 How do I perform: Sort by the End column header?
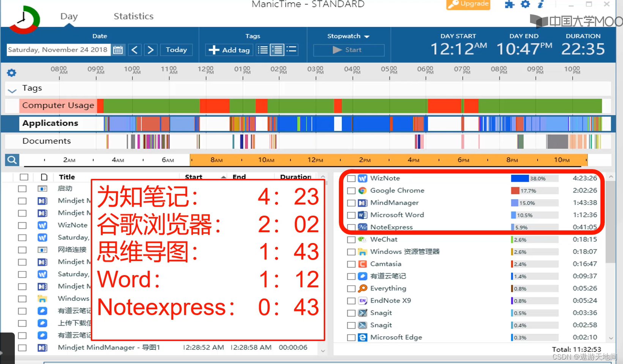click(239, 177)
